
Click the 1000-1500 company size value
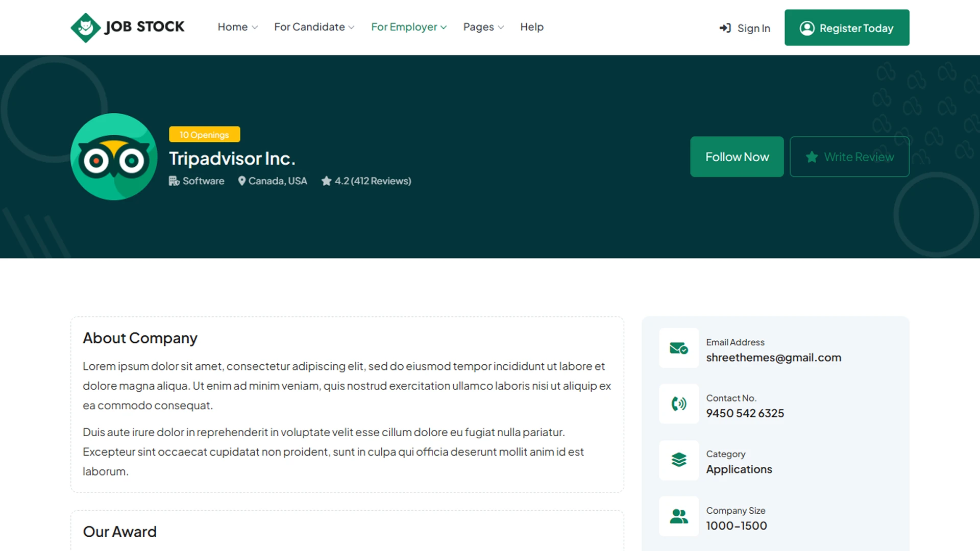pyautogui.click(x=737, y=525)
